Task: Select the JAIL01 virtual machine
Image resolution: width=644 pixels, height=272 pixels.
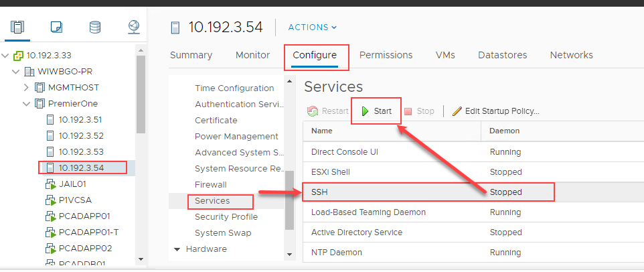Action: coord(72,184)
